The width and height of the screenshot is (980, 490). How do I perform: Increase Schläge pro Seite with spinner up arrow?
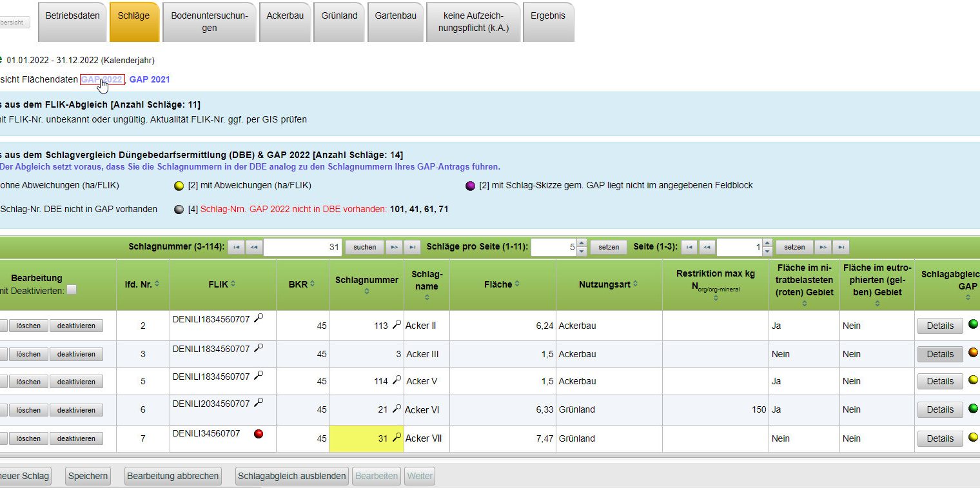(582, 243)
